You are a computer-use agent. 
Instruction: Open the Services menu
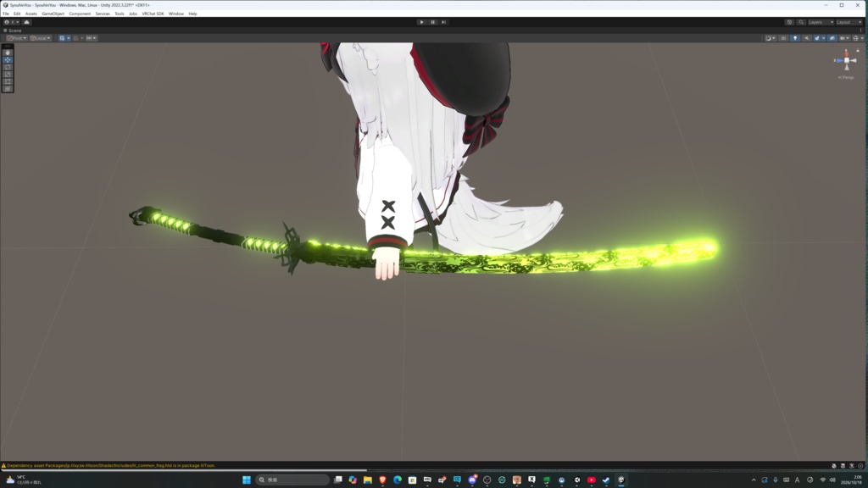click(103, 14)
